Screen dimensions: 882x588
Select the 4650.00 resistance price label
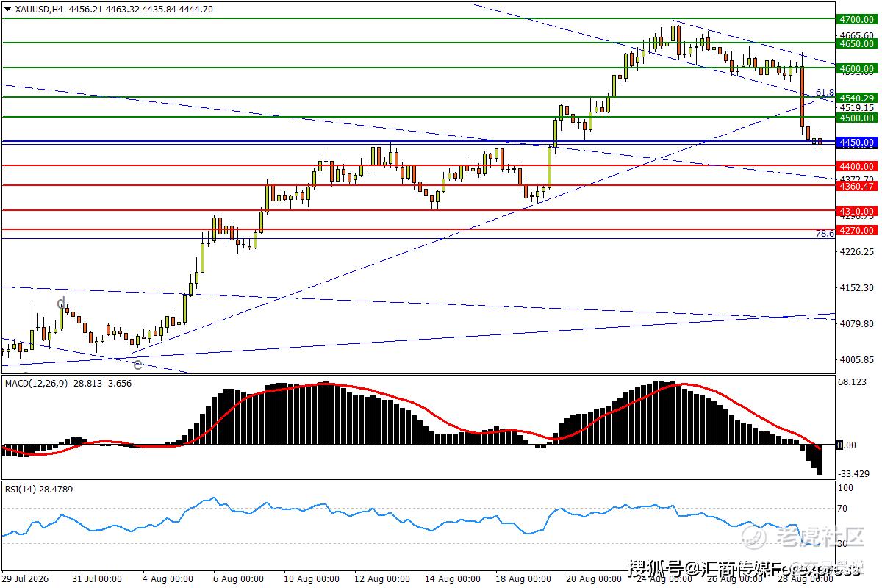coord(856,44)
